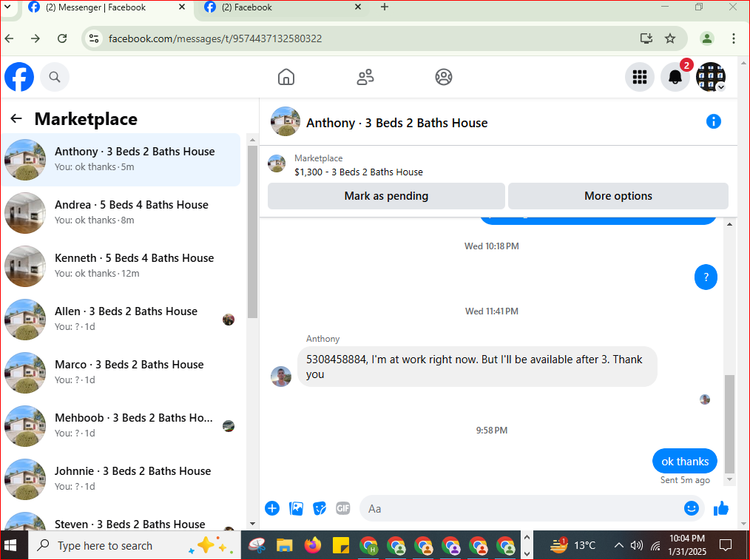
Task: Open the Notifications bell
Action: click(675, 76)
